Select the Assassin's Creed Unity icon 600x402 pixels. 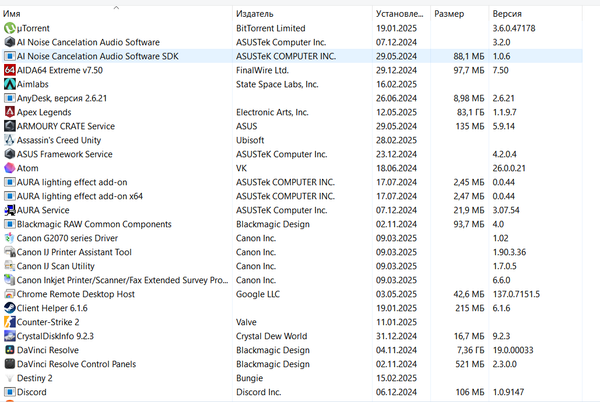point(10,140)
